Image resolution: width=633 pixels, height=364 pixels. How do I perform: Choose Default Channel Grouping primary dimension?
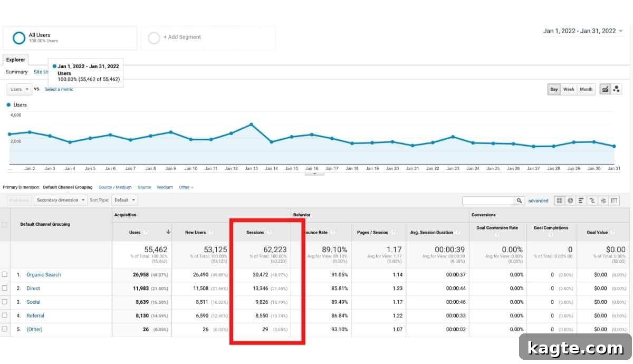coord(68,187)
